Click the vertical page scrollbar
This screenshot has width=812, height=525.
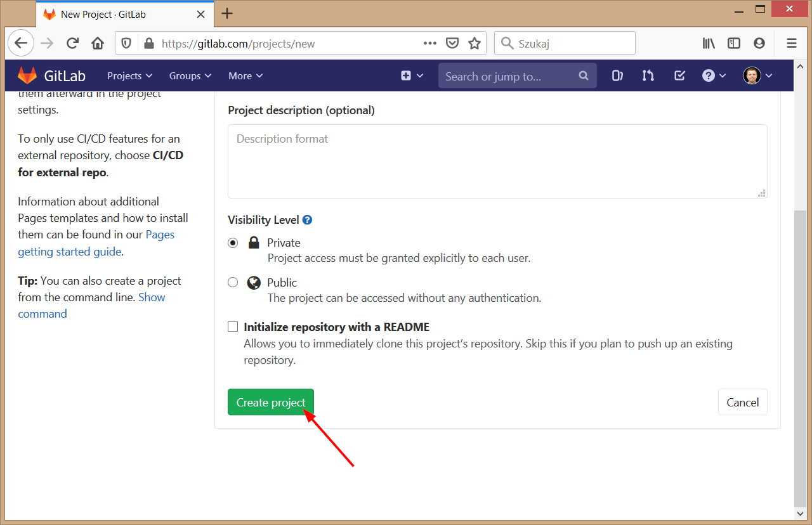point(800,355)
